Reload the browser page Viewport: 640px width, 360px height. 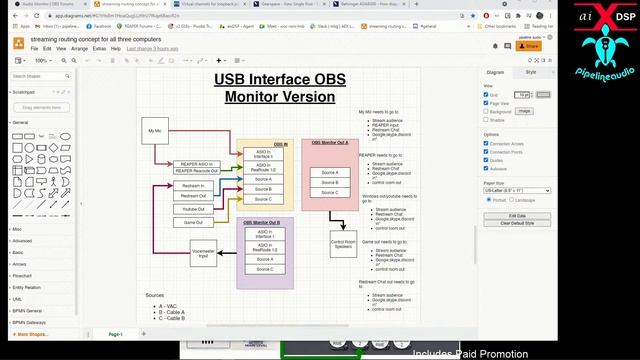coord(37,16)
